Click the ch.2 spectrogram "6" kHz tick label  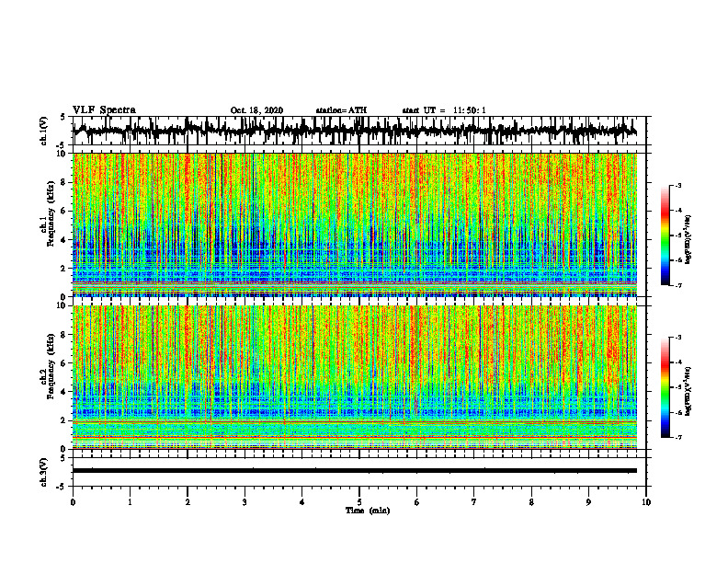coord(63,362)
